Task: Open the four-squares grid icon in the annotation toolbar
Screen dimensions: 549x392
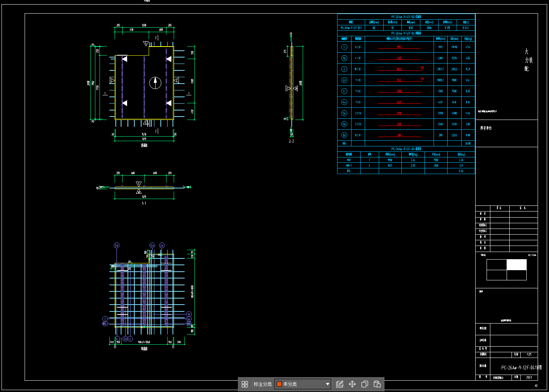Action: (x=245, y=384)
